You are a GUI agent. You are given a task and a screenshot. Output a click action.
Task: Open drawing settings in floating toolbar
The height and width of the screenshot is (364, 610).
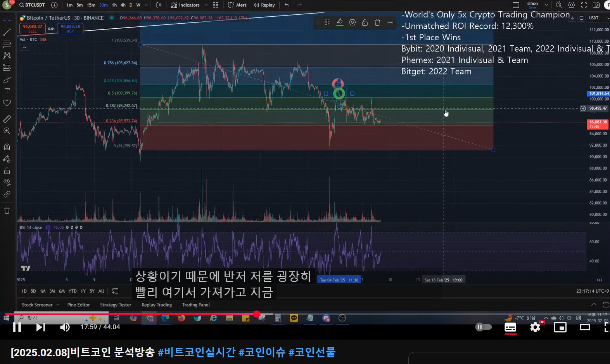(x=352, y=22)
